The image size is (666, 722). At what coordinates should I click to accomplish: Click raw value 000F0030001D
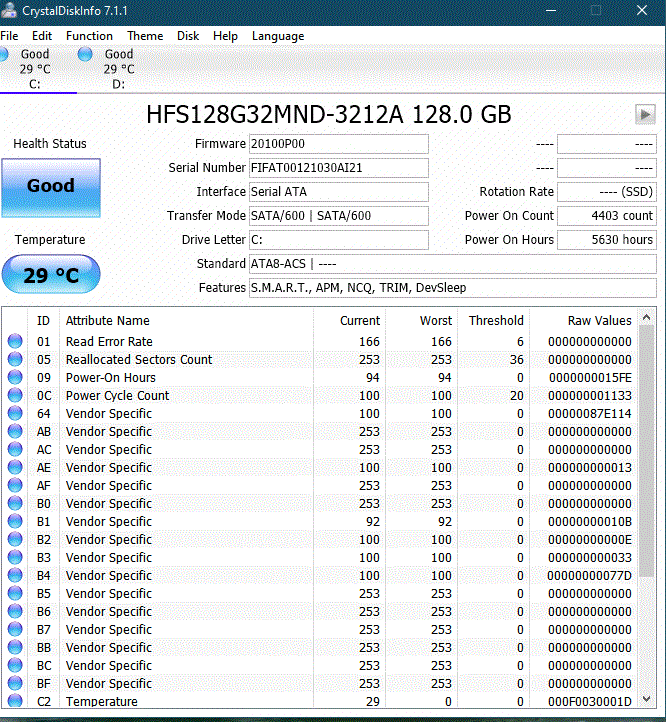(x=590, y=701)
